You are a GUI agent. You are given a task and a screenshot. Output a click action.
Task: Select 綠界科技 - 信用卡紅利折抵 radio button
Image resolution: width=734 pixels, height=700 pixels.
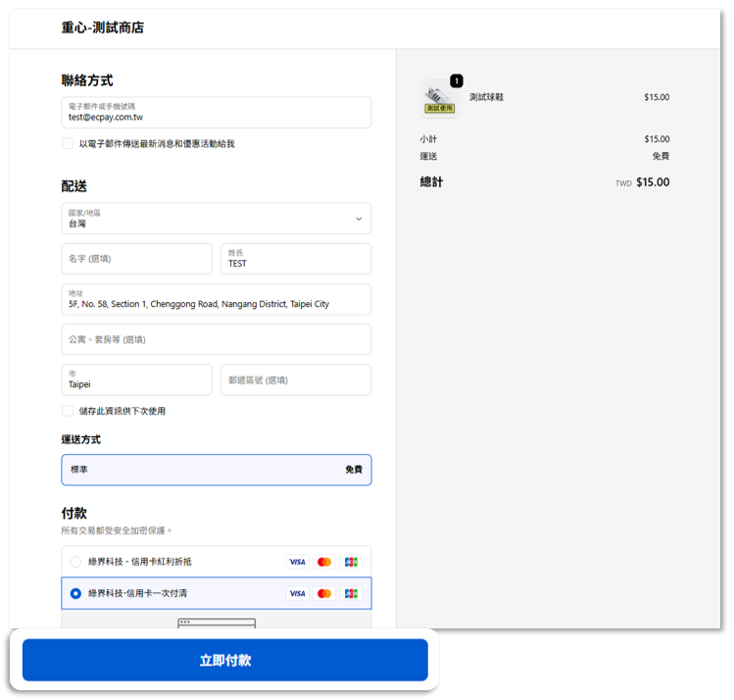point(75,562)
